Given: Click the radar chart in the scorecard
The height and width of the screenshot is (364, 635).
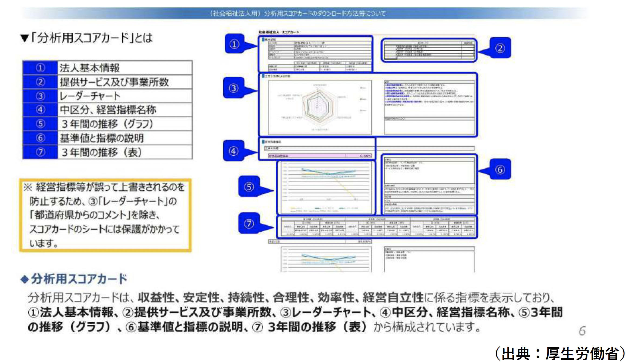Looking at the screenshot, I should (320, 107).
